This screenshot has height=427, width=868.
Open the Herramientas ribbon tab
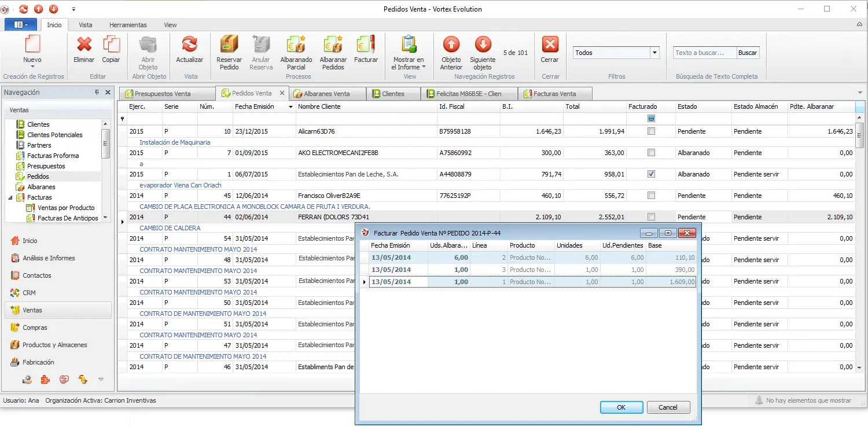[128, 25]
